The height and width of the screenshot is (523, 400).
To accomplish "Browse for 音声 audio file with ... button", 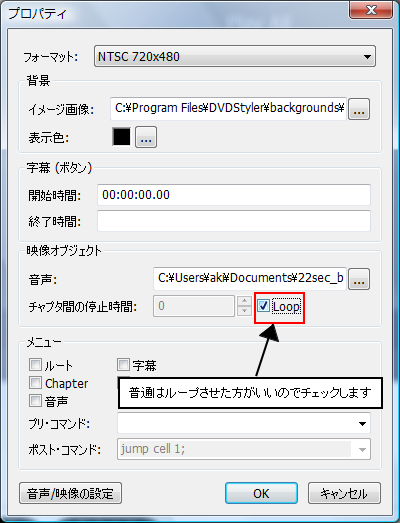I will (x=359, y=279).
